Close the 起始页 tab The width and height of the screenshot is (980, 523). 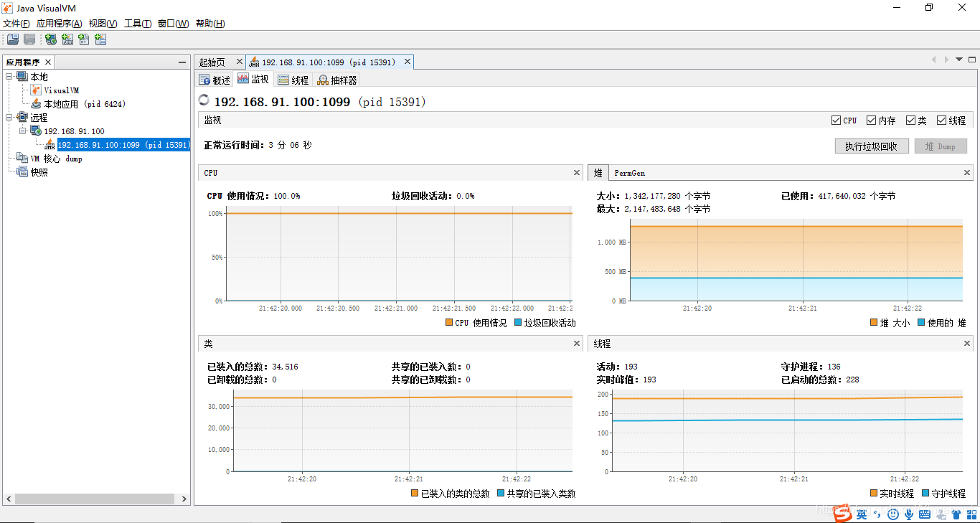240,62
